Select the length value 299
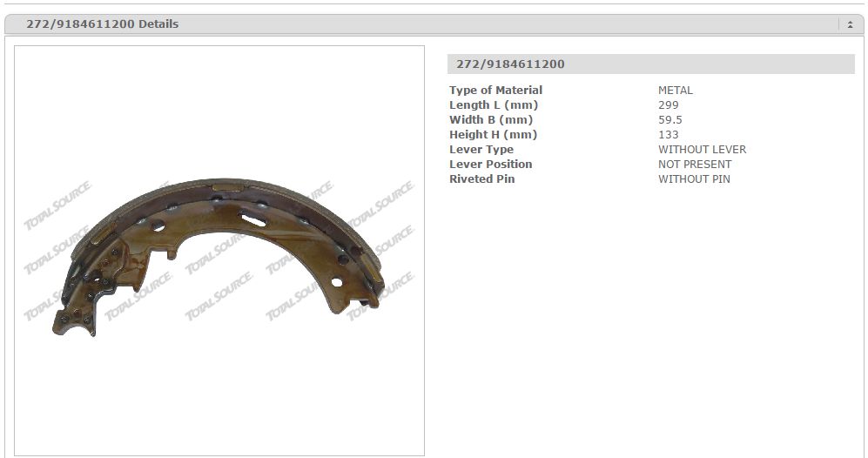Image resolution: width=868 pixels, height=458 pixels. click(x=669, y=104)
